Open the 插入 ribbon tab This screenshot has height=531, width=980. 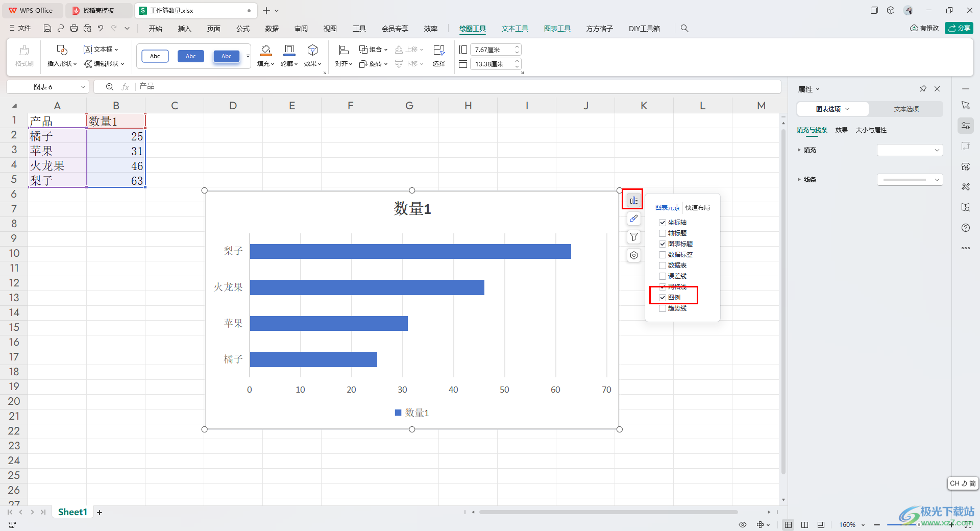tap(184, 29)
